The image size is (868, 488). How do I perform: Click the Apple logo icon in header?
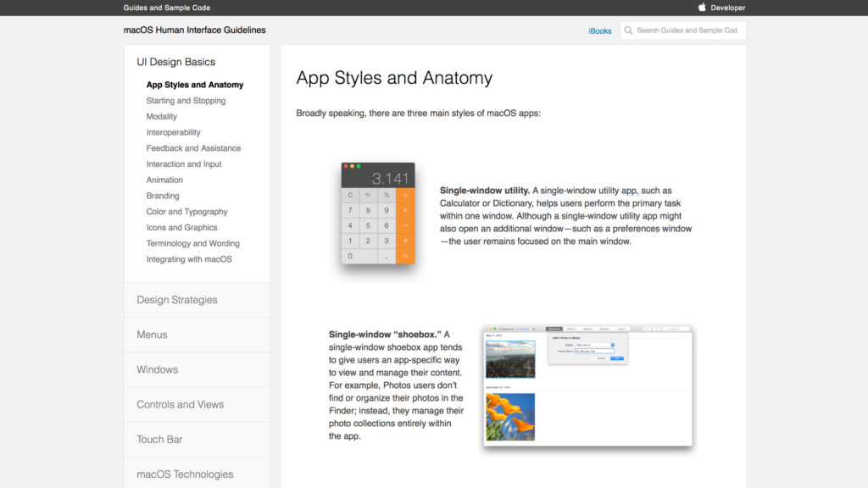tap(702, 7)
